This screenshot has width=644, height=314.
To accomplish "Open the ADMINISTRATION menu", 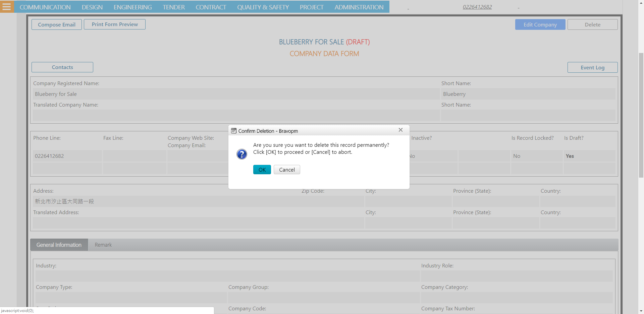I will [359, 7].
